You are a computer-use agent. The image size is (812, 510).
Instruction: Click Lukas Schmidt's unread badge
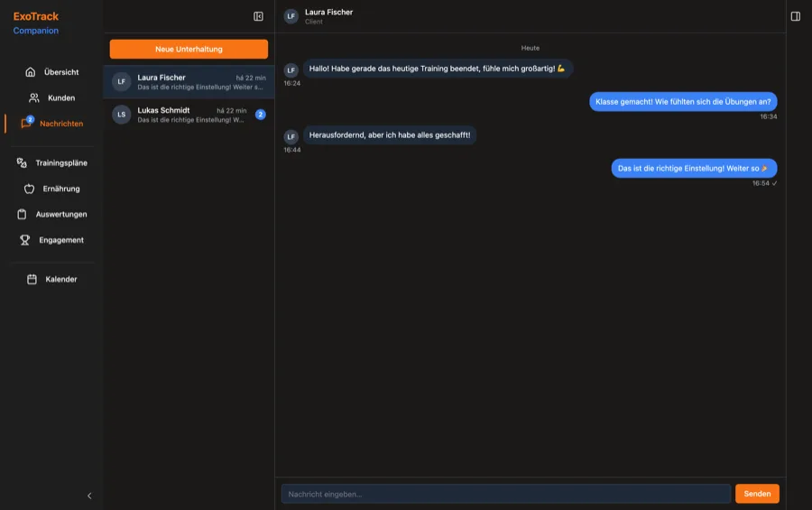coord(261,115)
